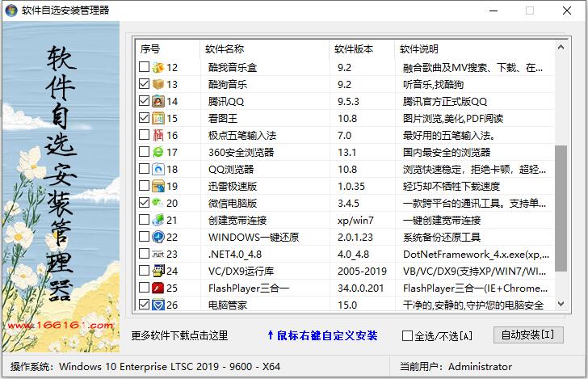Image resolution: width=588 pixels, height=379 pixels.
Task: Click the 微信 icon in row 20
Action: pyautogui.click(x=157, y=203)
